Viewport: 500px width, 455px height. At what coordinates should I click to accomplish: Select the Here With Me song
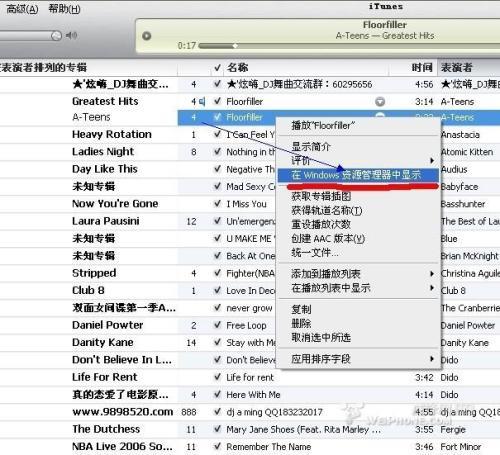pos(253,395)
